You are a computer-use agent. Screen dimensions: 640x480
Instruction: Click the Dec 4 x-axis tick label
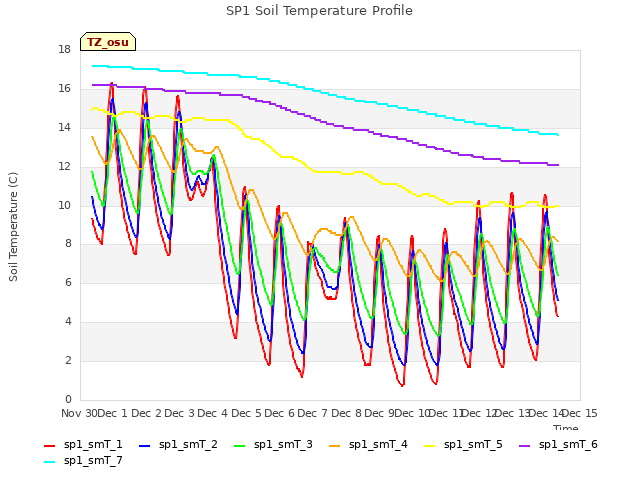(x=212, y=413)
